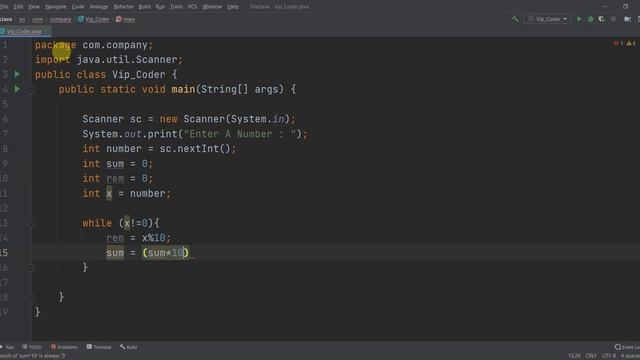This screenshot has height=360, width=640.
Task: Click the Vip_Coder class breadcrumb
Action: pyautogui.click(x=94, y=19)
